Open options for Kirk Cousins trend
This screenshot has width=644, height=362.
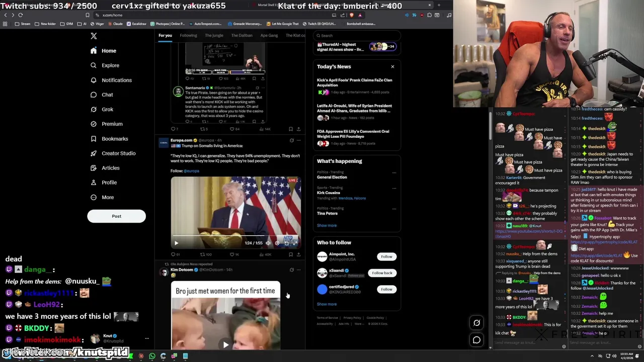click(x=394, y=189)
